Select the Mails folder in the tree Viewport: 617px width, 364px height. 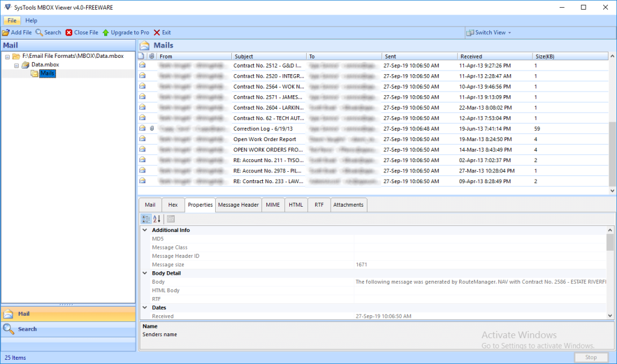point(47,74)
